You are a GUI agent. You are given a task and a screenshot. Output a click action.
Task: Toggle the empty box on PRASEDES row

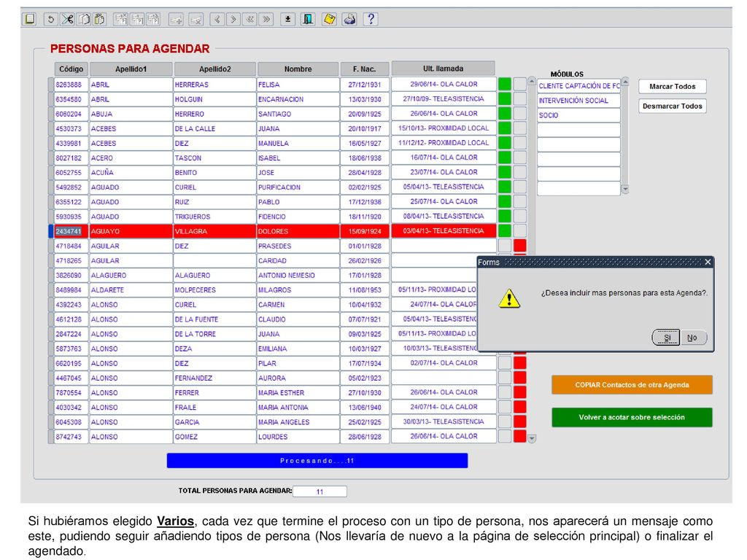coord(505,245)
